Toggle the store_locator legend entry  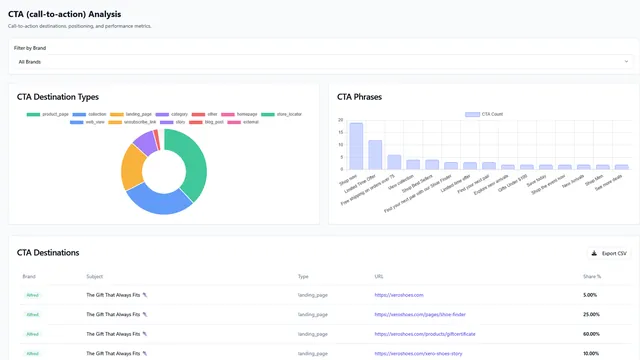282,114
